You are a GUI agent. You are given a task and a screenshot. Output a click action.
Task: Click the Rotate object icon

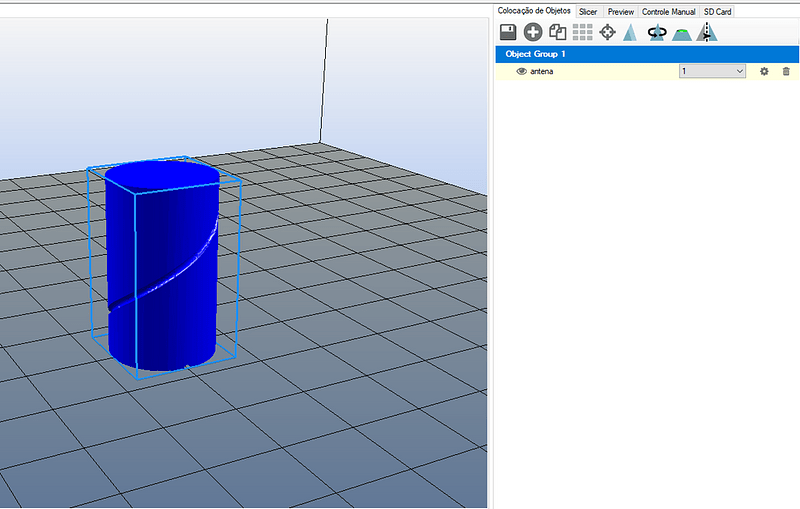[657, 32]
